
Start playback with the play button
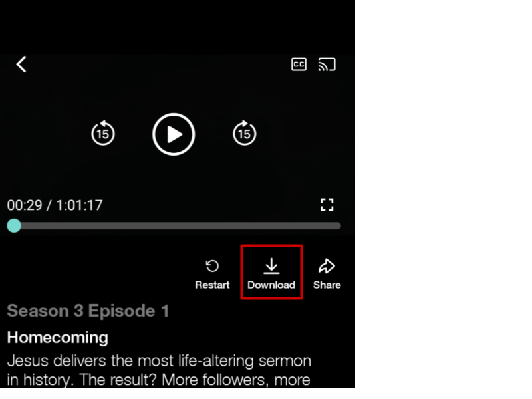pyautogui.click(x=174, y=134)
